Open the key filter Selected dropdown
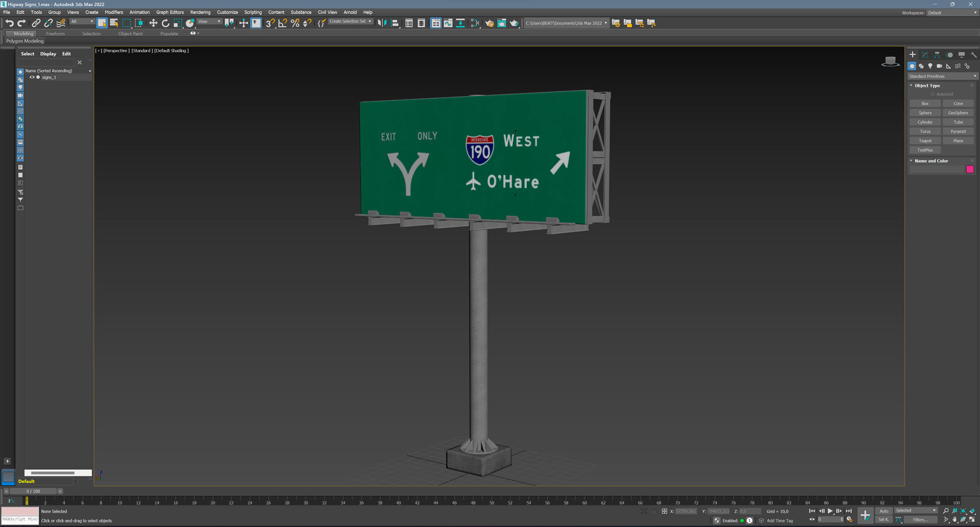This screenshot has width=980, height=527. 916,511
